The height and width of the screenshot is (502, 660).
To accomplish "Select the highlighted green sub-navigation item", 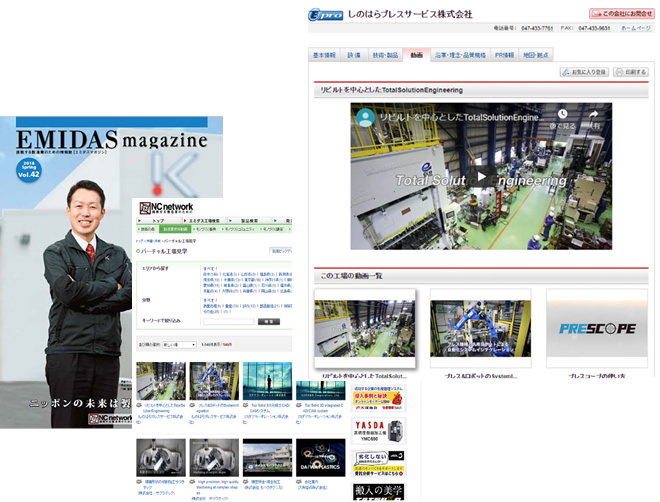I will point(176,229).
